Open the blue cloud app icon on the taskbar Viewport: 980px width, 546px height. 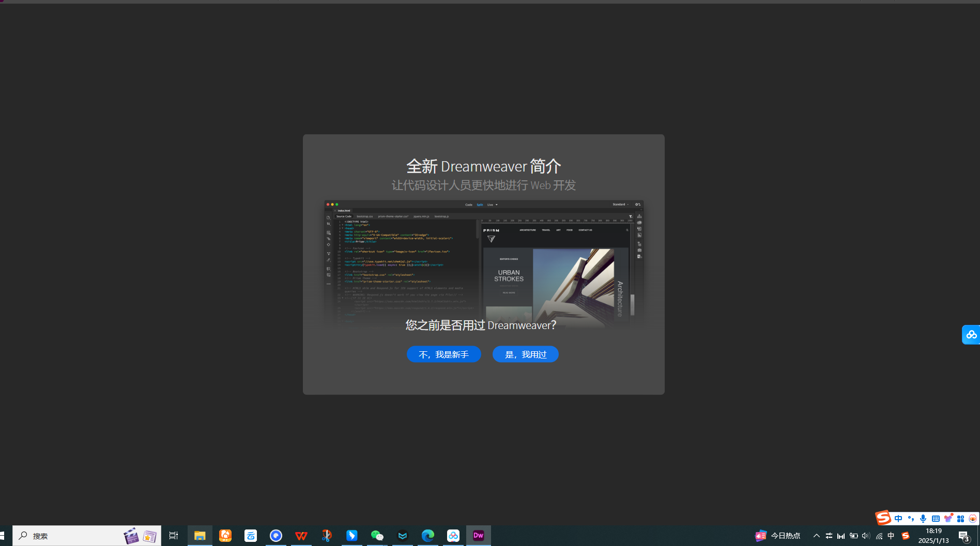click(x=251, y=536)
